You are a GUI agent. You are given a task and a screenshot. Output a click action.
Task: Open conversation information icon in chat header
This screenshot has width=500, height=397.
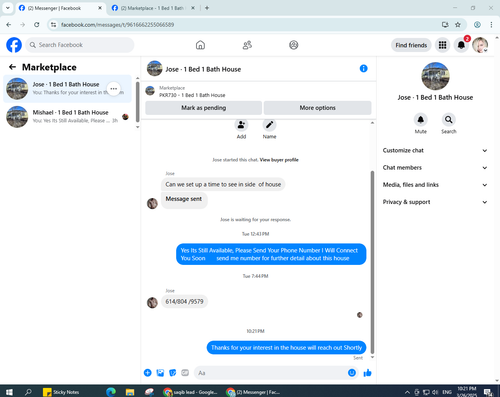(x=363, y=68)
